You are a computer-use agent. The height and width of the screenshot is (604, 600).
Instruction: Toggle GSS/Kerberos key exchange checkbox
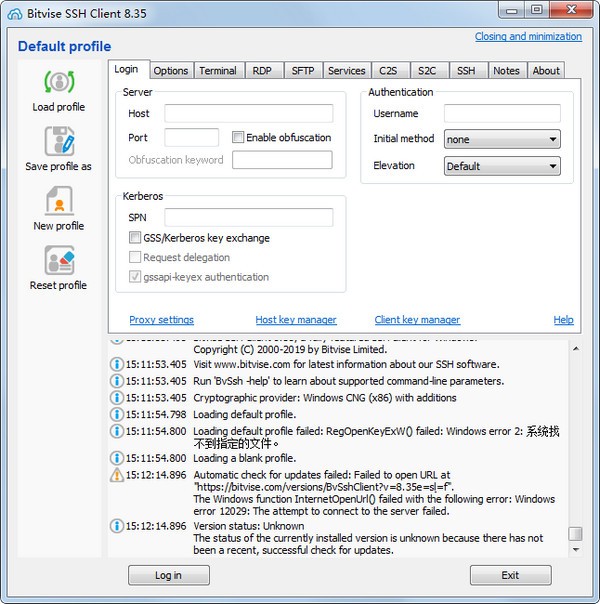coord(135,238)
